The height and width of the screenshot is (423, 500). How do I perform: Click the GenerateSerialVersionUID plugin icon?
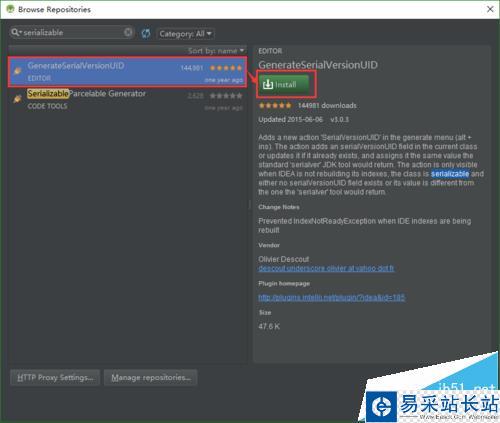coord(17,71)
